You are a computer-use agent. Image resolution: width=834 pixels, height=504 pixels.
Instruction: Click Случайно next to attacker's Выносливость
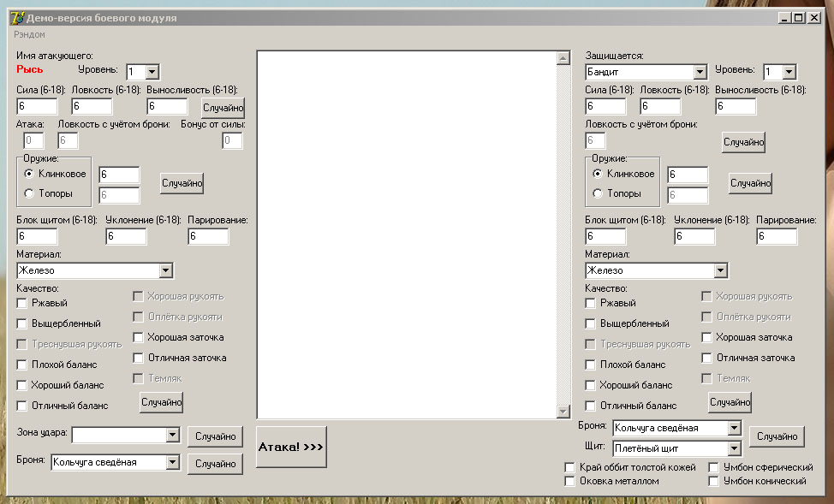click(223, 108)
